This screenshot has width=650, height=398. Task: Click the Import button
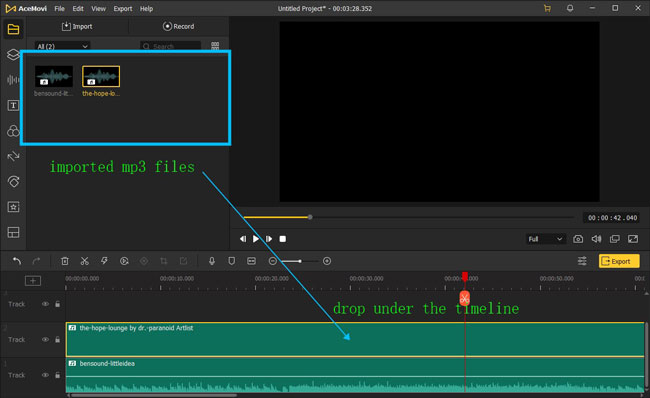(77, 26)
